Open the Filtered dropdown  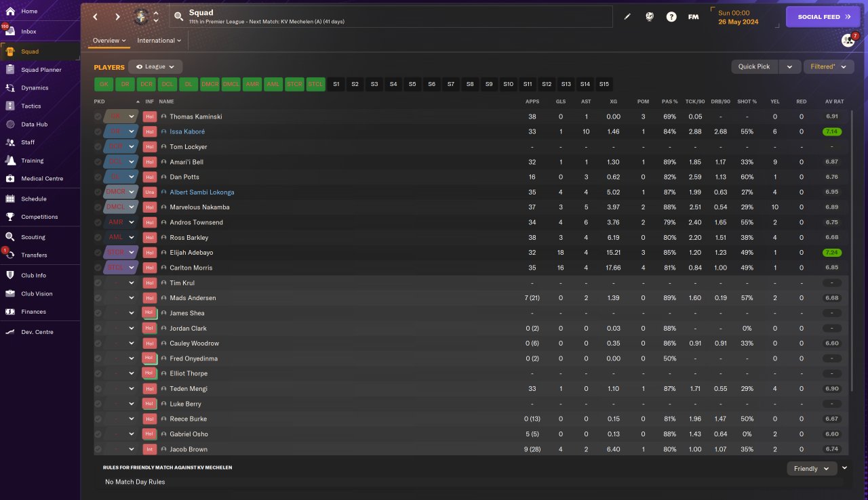pos(829,67)
